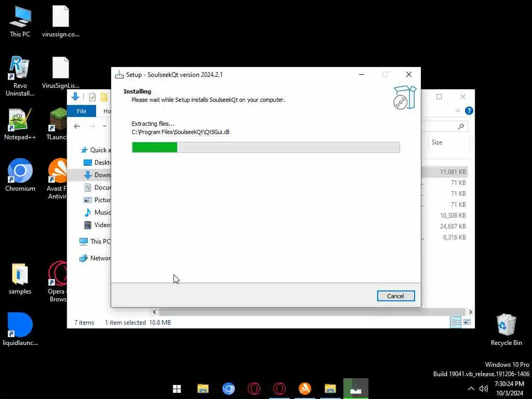Open the virussign.co... file on desktop

coord(61,22)
